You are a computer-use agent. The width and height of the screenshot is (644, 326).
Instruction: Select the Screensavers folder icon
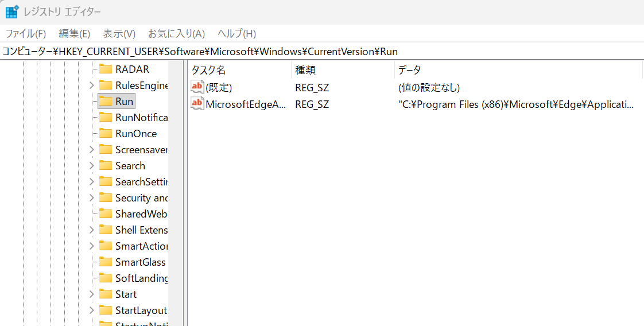[106, 149]
